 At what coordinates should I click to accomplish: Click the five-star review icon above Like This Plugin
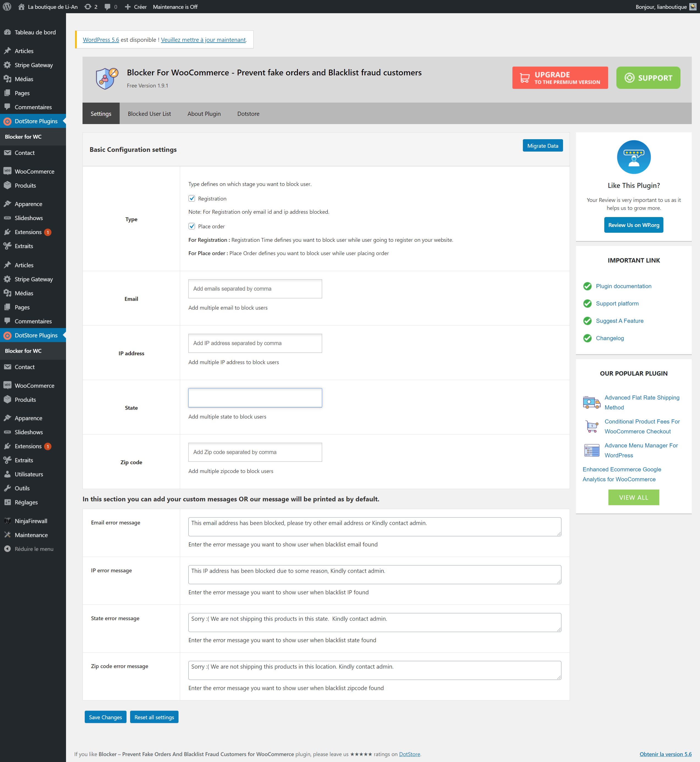click(634, 157)
